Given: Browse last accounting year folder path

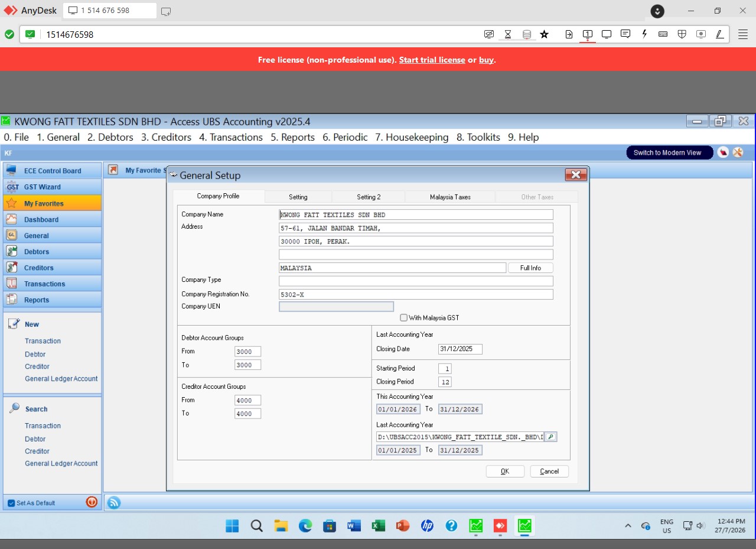Looking at the screenshot, I should [550, 437].
